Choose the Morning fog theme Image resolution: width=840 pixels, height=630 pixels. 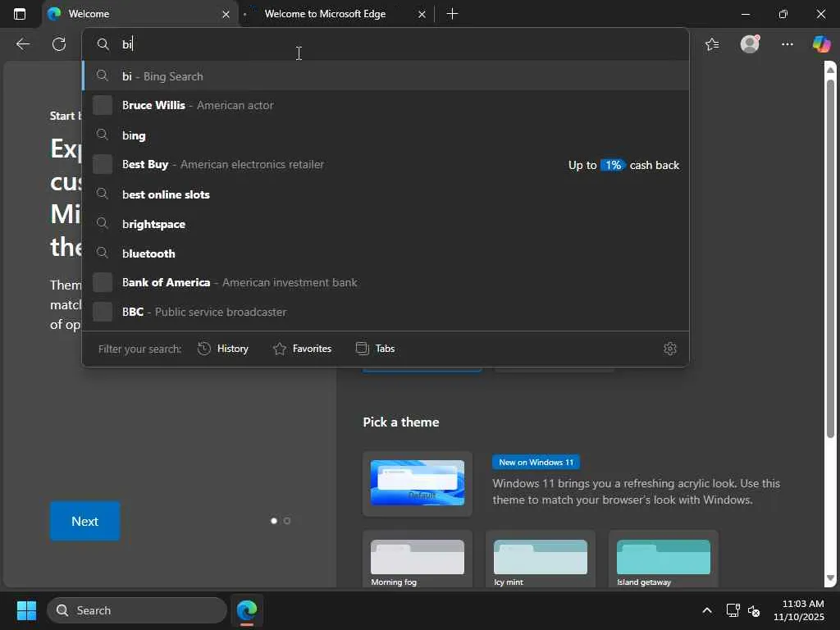coord(418,559)
